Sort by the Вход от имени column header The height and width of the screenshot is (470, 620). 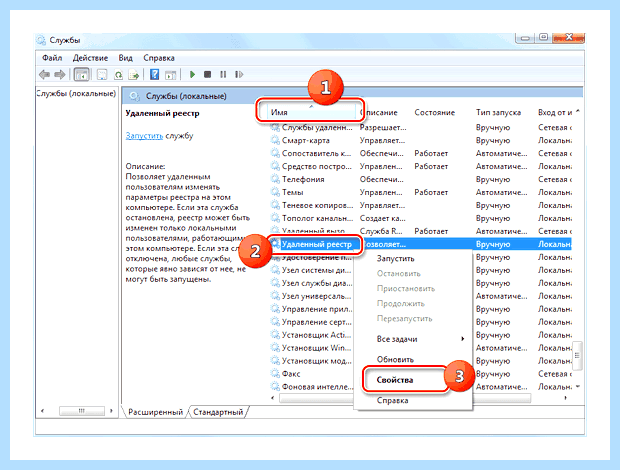point(555,112)
